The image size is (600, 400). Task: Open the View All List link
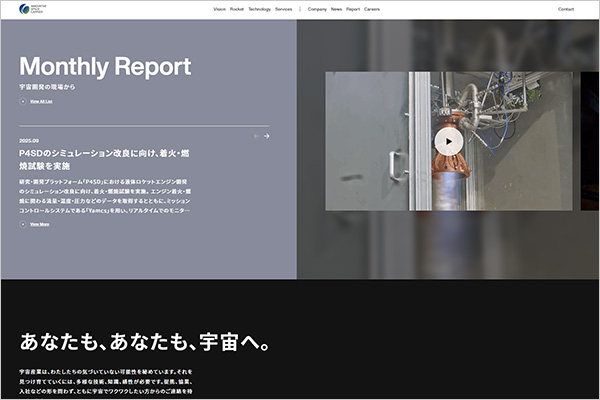click(41, 102)
